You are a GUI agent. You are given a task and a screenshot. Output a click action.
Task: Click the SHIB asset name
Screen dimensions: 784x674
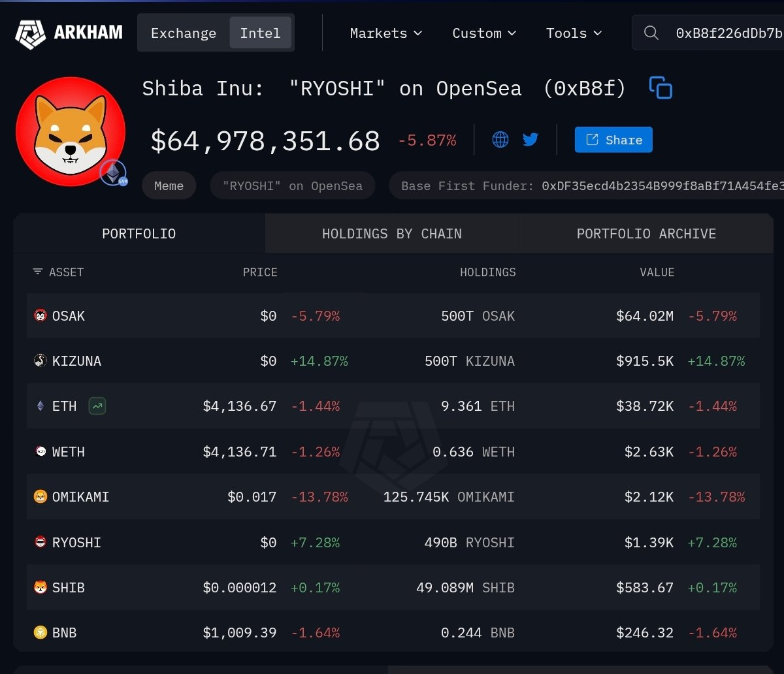pyautogui.click(x=69, y=588)
